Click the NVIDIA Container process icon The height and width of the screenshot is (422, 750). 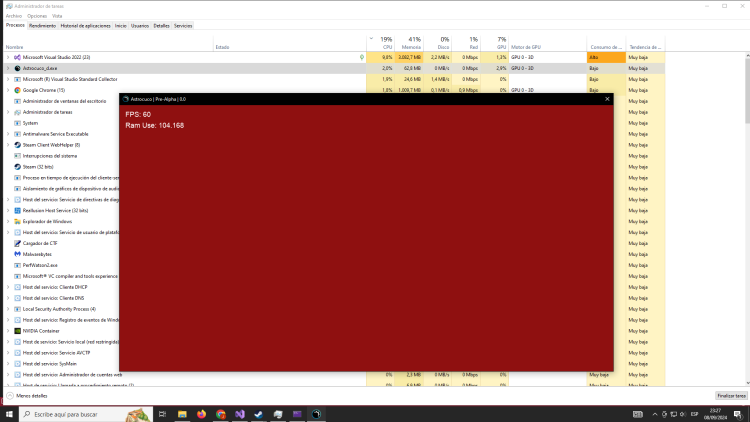point(17,330)
